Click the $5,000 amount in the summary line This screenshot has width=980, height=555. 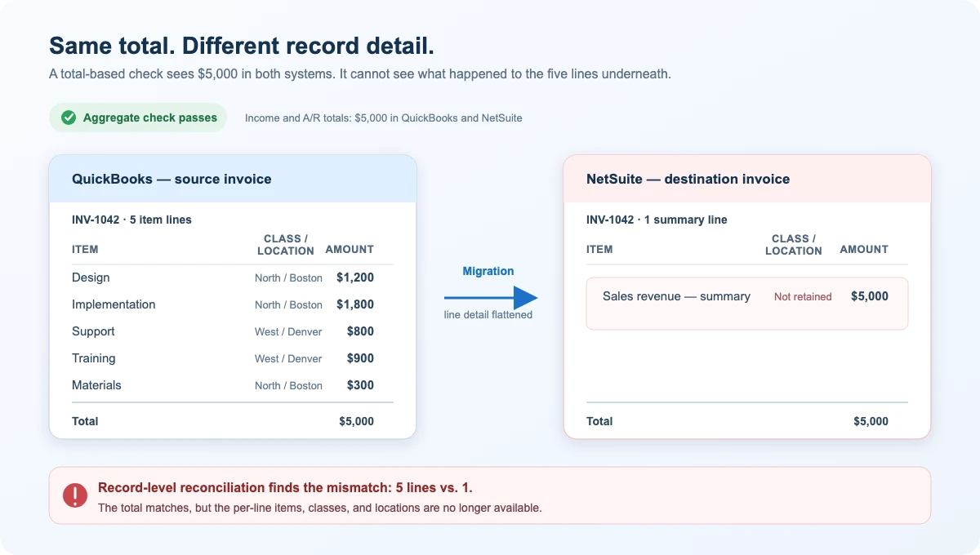(x=870, y=296)
